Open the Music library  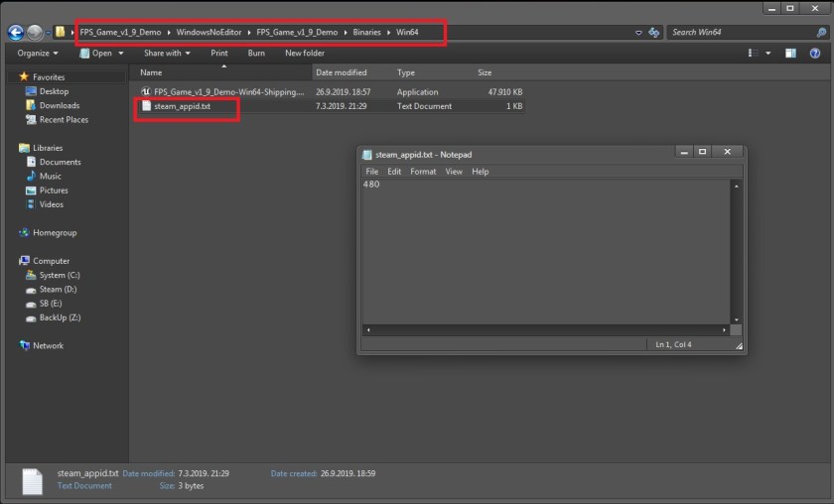coord(50,176)
